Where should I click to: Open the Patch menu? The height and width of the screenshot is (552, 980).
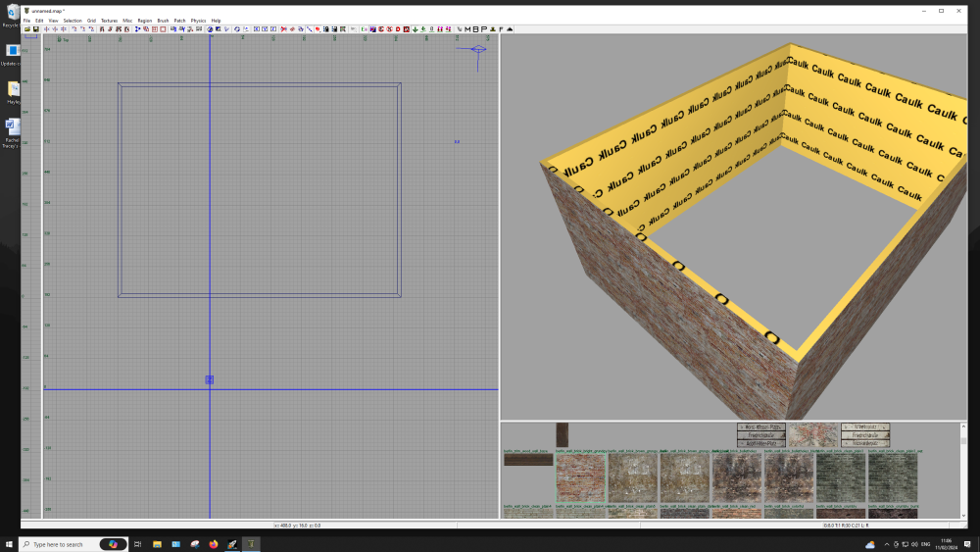tap(180, 21)
